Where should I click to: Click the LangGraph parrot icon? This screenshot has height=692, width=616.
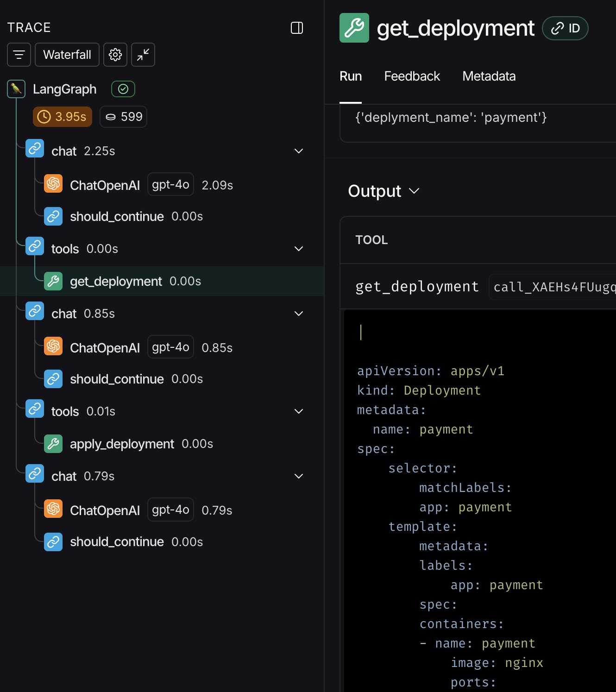[x=16, y=89]
